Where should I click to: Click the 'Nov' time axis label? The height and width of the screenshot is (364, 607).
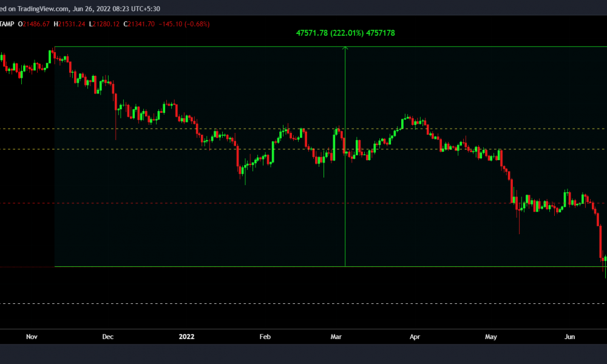32,337
